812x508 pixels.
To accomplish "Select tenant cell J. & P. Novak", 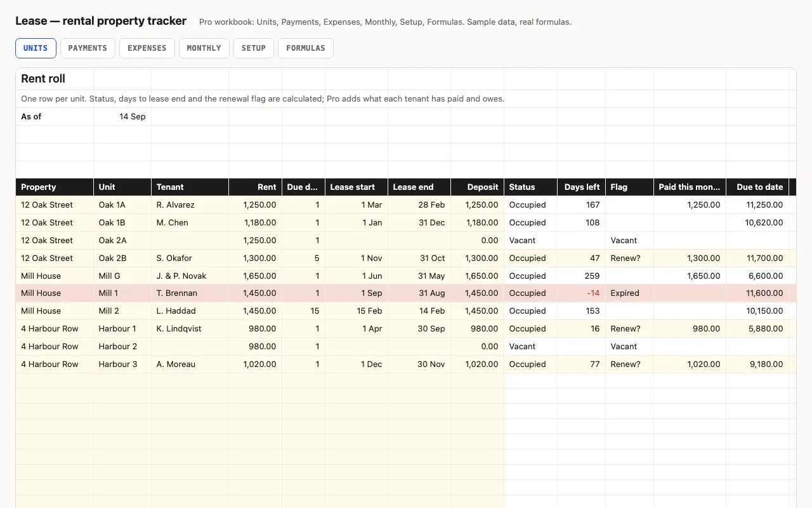I will pyautogui.click(x=190, y=276).
